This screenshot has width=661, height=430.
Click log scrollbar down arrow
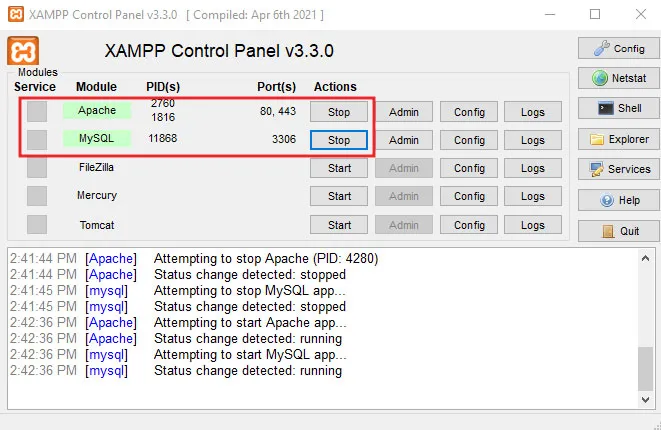click(x=645, y=399)
